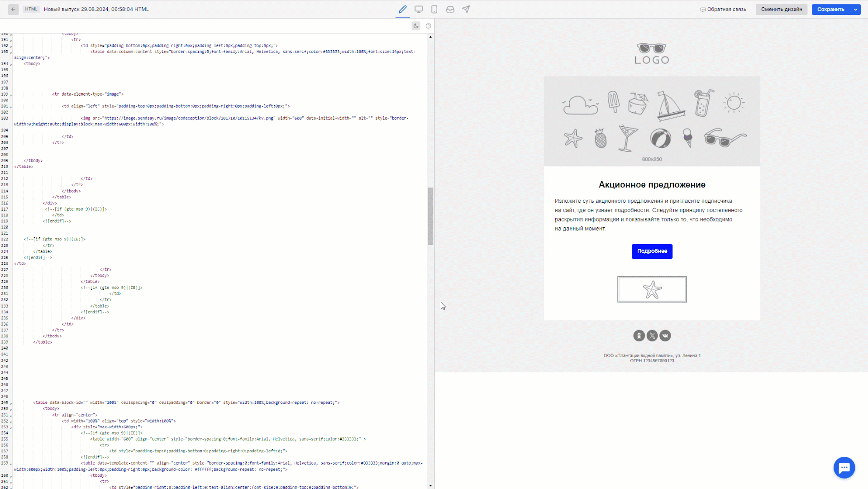Open the Сохранить dropdown arrow

point(855,9)
